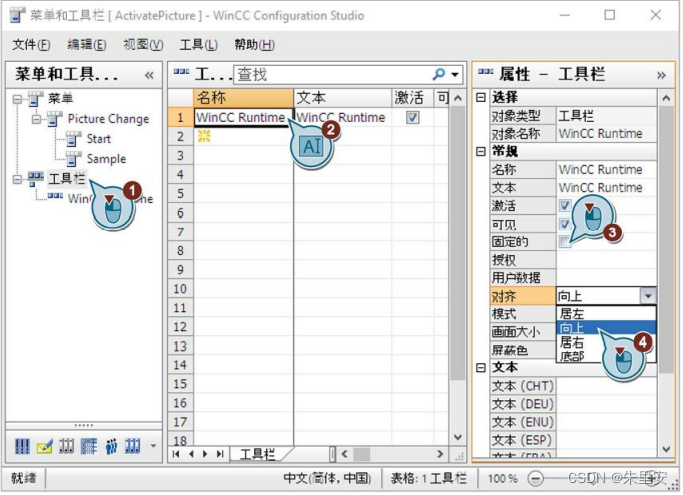Screen dimensions: 683x495
Task: Click the 文本 column header
Action: coord(343,98)
